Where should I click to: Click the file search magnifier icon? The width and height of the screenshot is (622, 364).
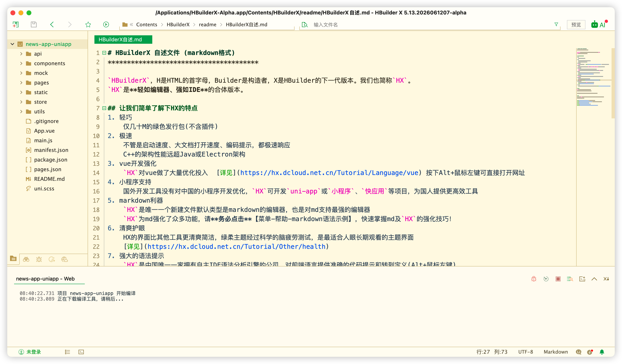305,25
